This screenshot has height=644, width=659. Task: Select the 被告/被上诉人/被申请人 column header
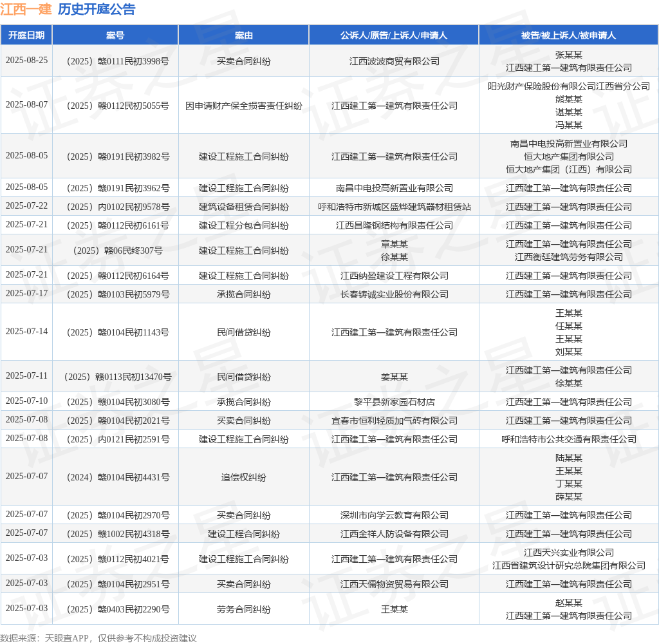[569, 35]
